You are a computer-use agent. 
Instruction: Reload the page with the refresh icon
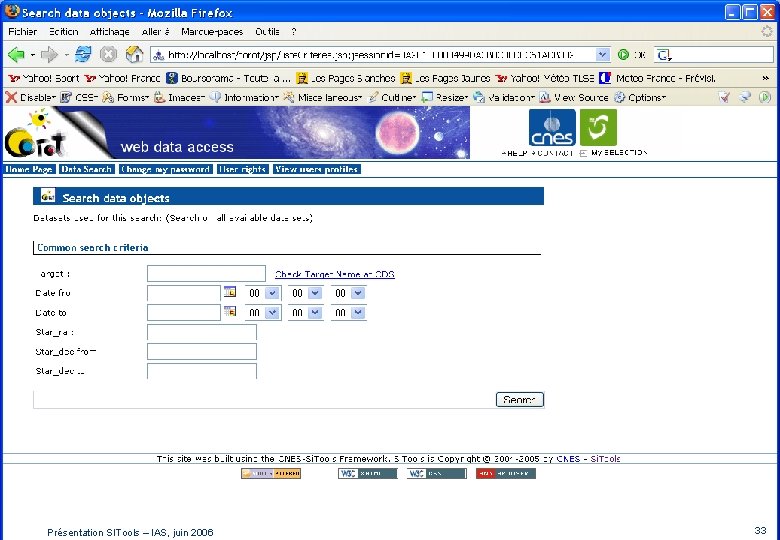point(83,54)
